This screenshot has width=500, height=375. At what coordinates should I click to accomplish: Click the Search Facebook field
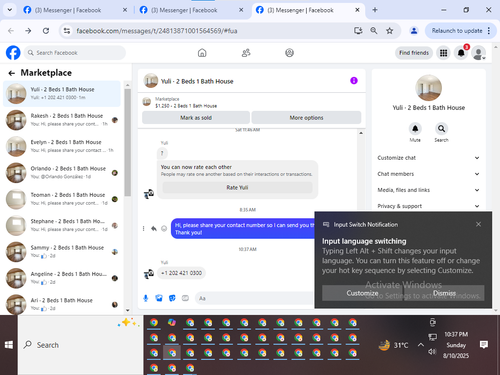[75, 53]
